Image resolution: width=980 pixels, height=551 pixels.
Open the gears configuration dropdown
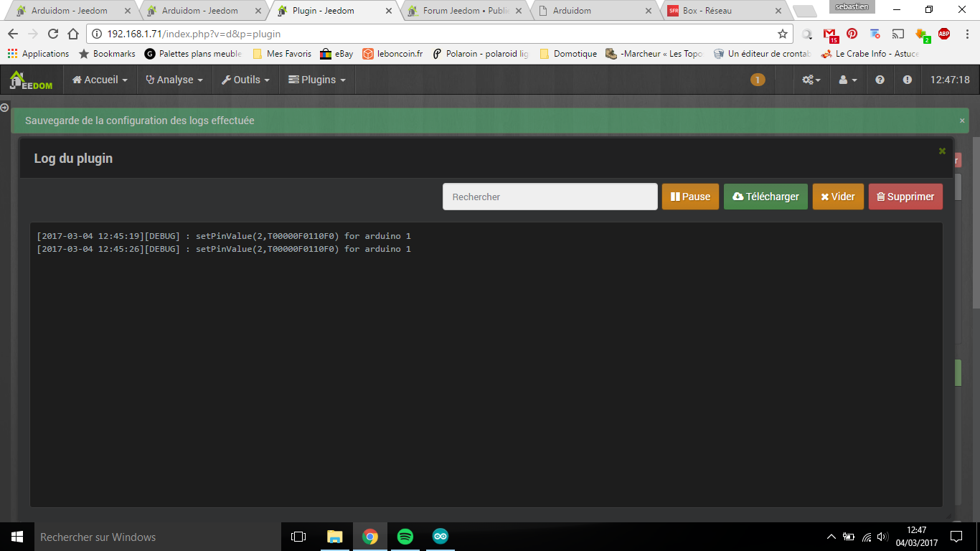tap(811, 80)
